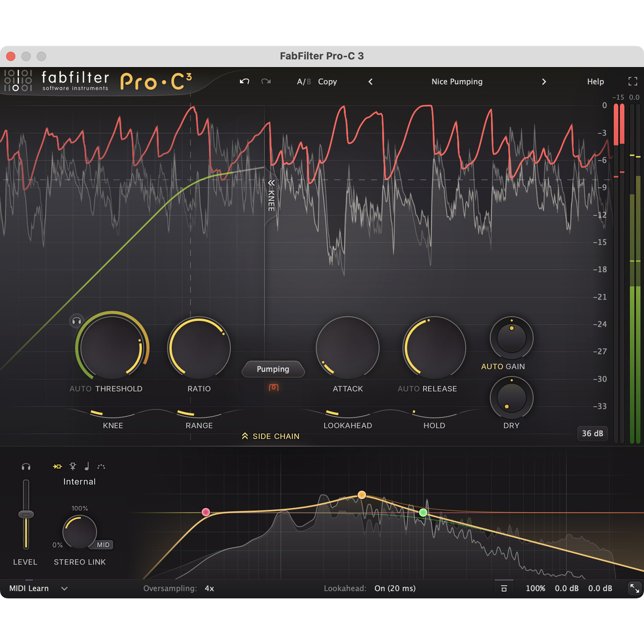Click the resize arrows icon at bottom-right

point(634,588)
